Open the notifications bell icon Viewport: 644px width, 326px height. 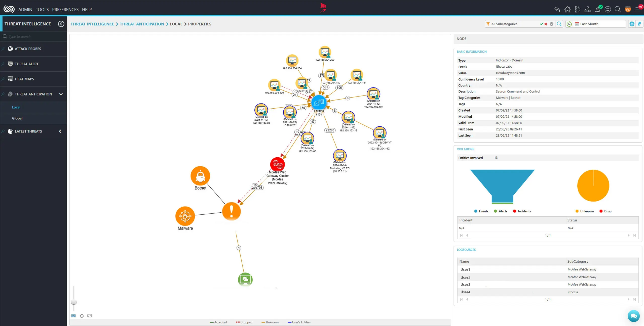[598, 9]
